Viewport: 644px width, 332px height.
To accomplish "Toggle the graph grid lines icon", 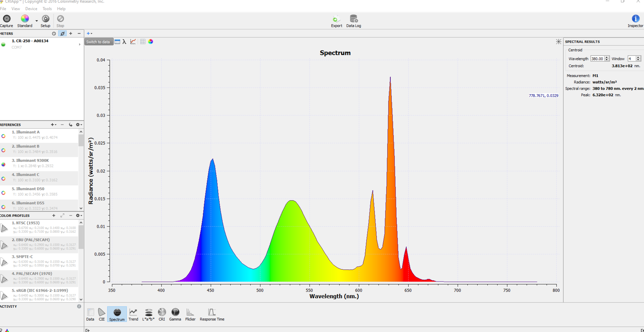I will (x=143, y=42).
